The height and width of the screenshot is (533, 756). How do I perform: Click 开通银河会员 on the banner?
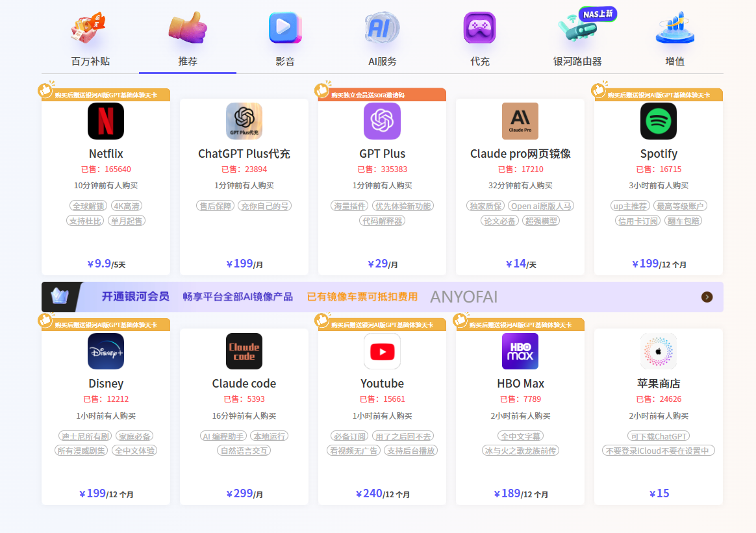point(136,297)
